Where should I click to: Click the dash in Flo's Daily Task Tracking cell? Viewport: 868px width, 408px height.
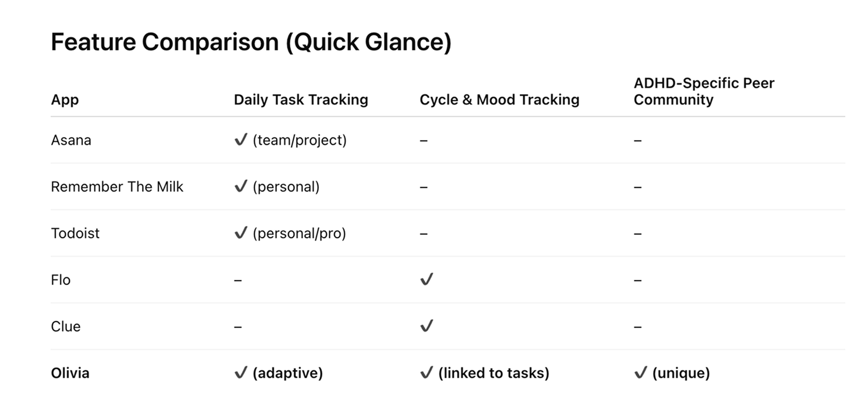pyautogui.click(x=238, y=281)
